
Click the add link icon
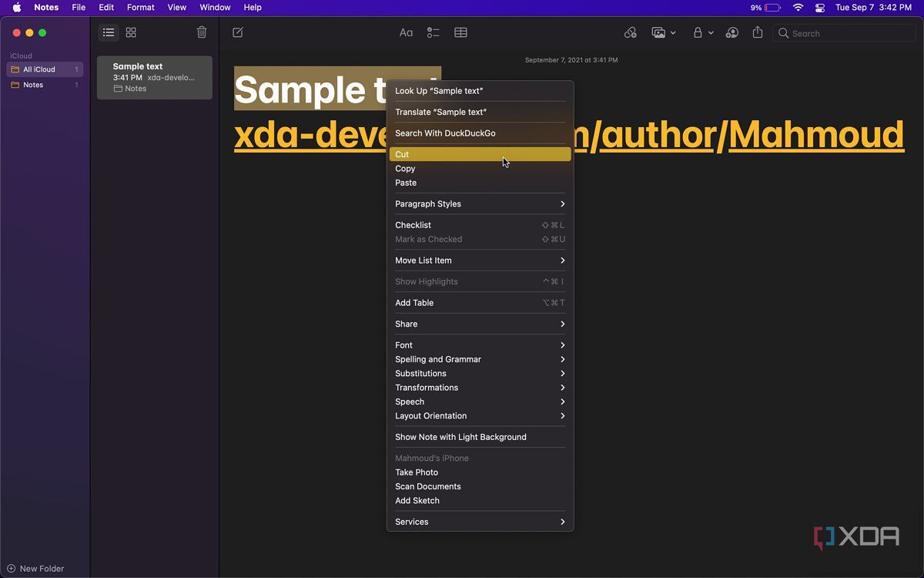pos(630,32)
